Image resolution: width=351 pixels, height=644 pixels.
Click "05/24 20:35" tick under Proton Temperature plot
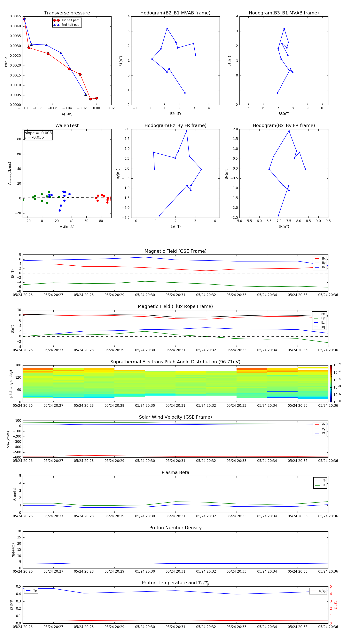pyautogui.click(x=298, y=627)
